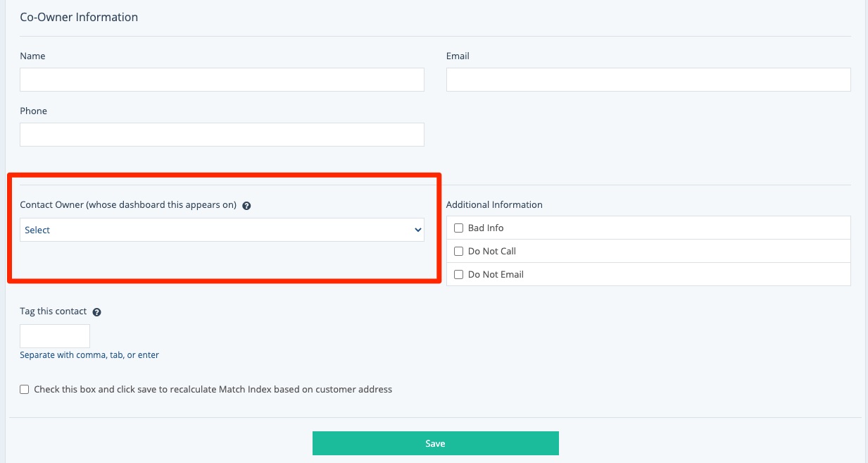The height and width of the screenshot is (463, 868).
Task: Click the "Separate with comma, tab, or enter" hint
Action: coord(89,355)
